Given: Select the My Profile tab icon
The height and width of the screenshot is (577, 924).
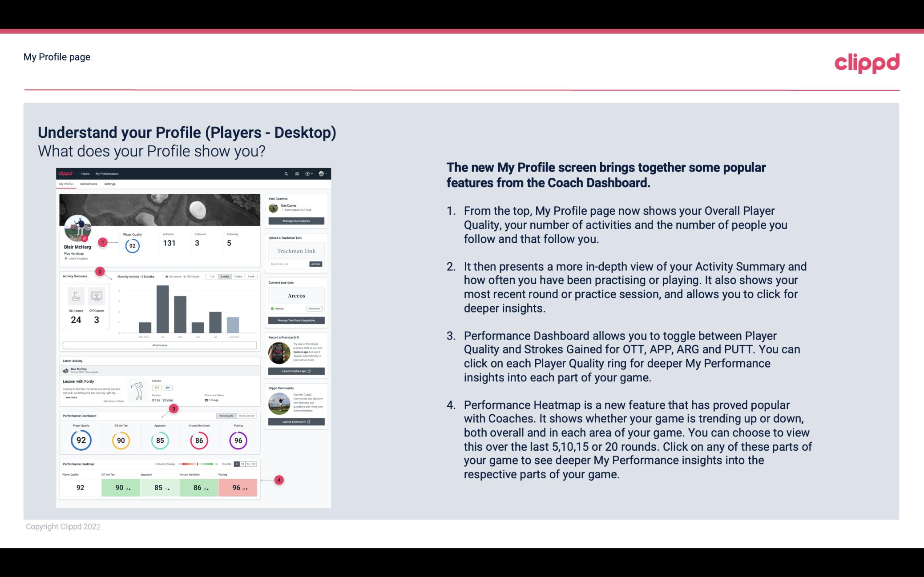Looking at the screenshot, I should point(67,185).
